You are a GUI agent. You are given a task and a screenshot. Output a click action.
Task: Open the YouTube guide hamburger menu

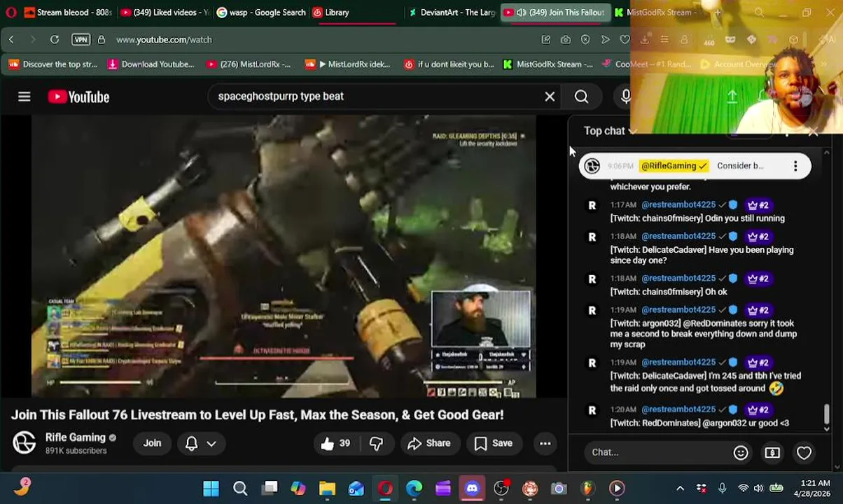(x=25, y=97)
